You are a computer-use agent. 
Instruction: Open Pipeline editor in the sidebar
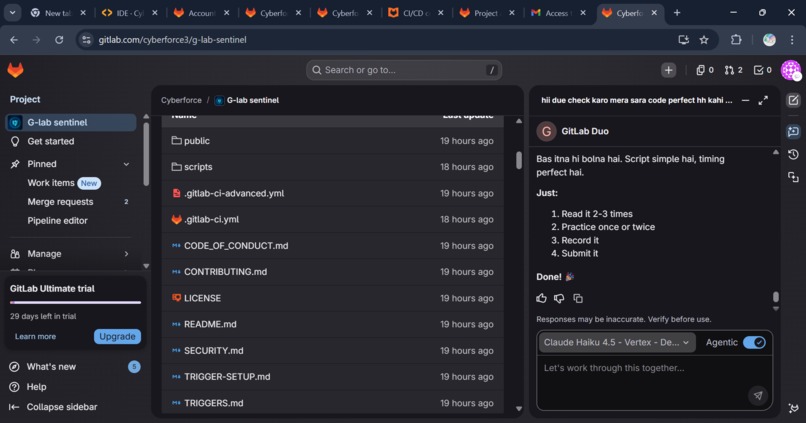[71, 220]
